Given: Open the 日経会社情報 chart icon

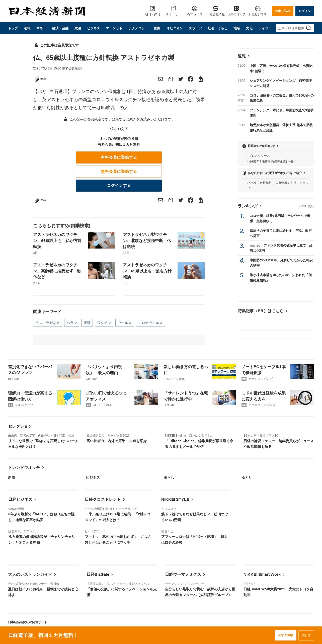Looking at the screenshot, I should click(x=216, y=9).
